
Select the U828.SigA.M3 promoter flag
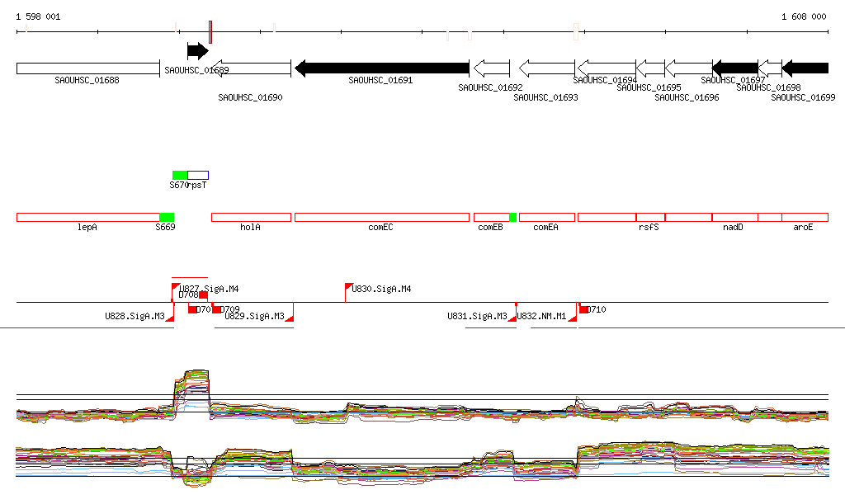click(x=170, y=317)
